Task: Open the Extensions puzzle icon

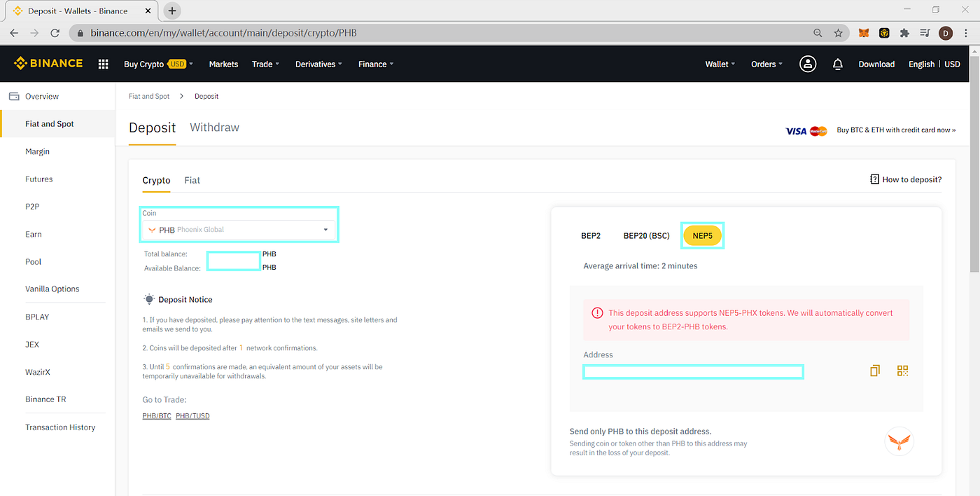Action: [x=904, y=33]
